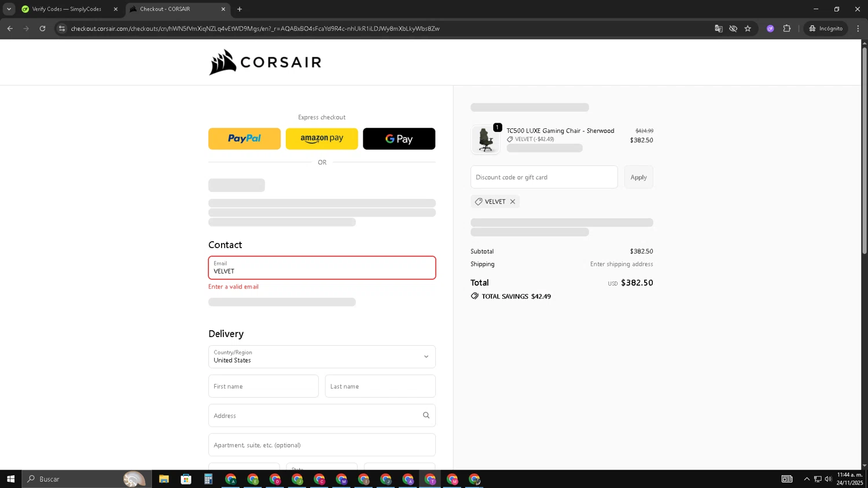Open the Windows Start menu
This screenshot has height=488, width=868.
pos(10,479)
